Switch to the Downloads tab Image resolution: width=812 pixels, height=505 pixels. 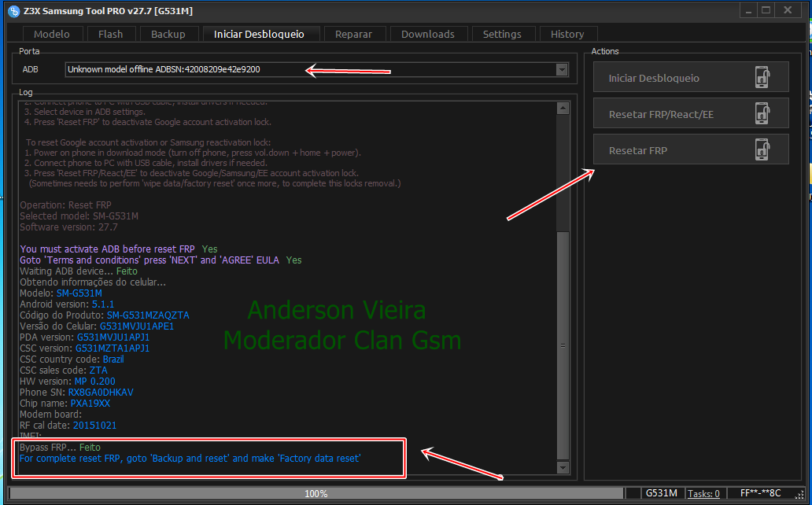[x=428, y=34]
